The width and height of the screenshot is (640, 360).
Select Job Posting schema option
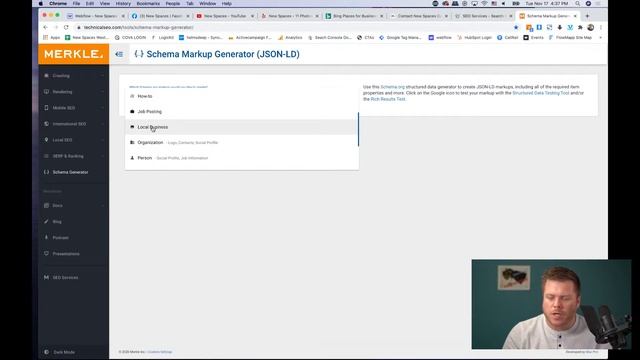coord(242,111)
